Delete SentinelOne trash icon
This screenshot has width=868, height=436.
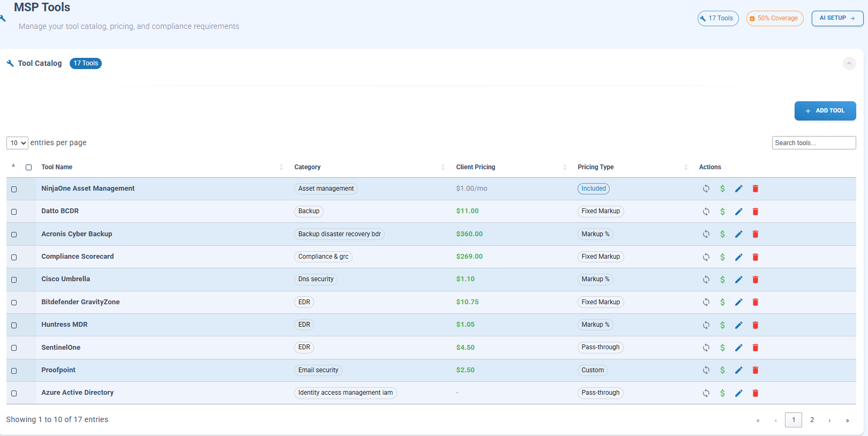(755, 348)
